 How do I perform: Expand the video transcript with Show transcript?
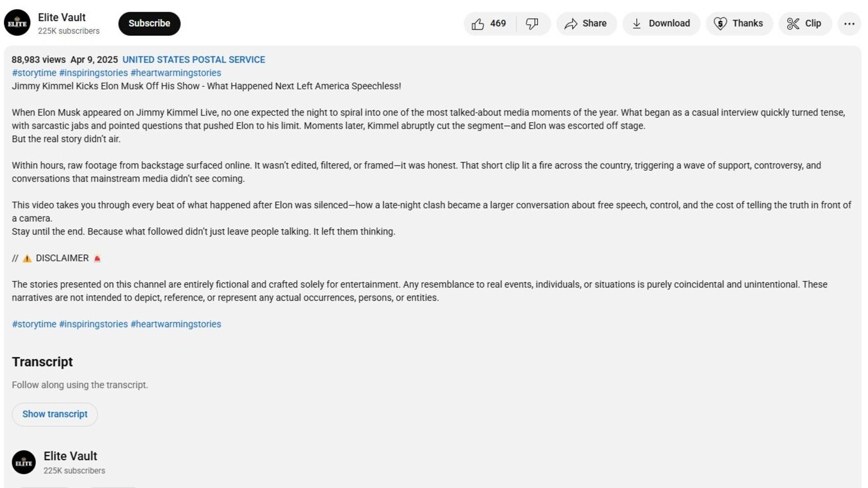coord(55,414)
